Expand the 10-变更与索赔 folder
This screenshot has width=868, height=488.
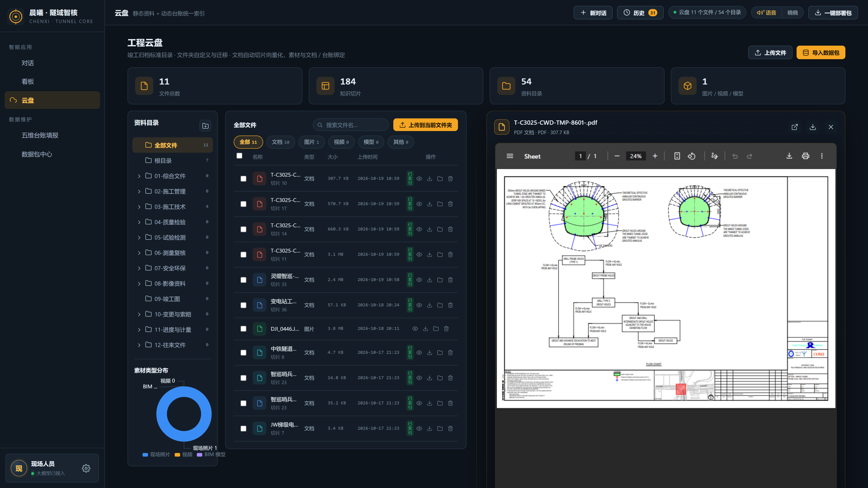tap(139, 314)
